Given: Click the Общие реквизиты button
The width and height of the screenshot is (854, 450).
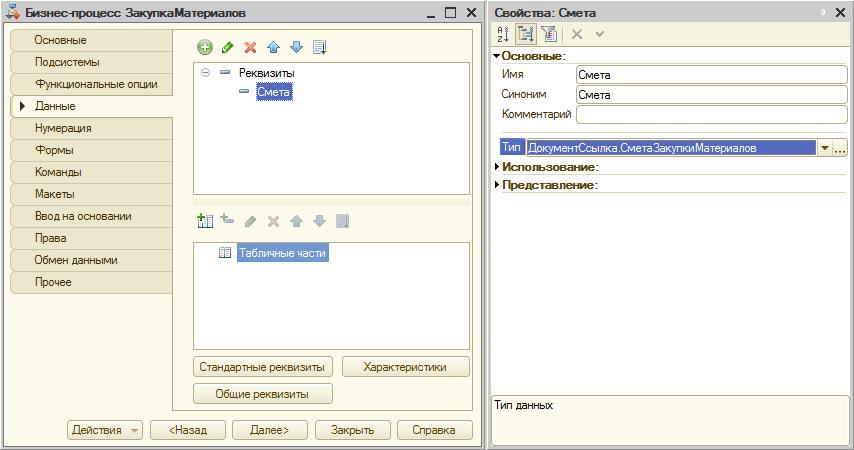Looking at the screenshot, I should click(263, 394).
